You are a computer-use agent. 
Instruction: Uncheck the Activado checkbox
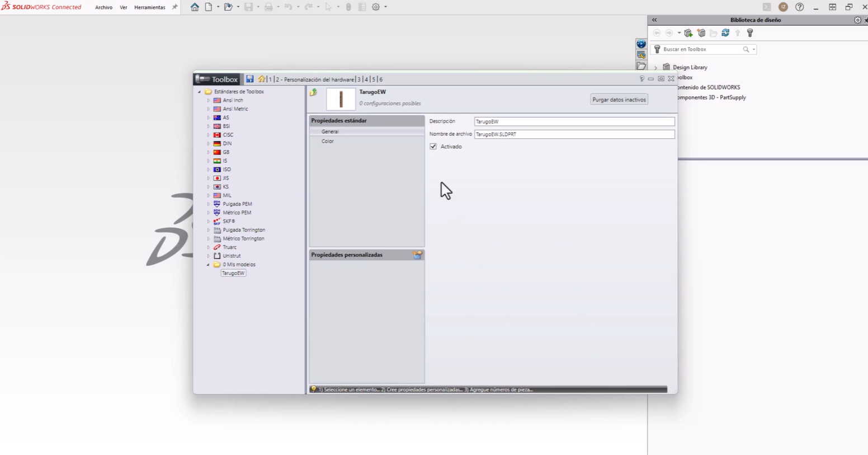coord(433,146)
